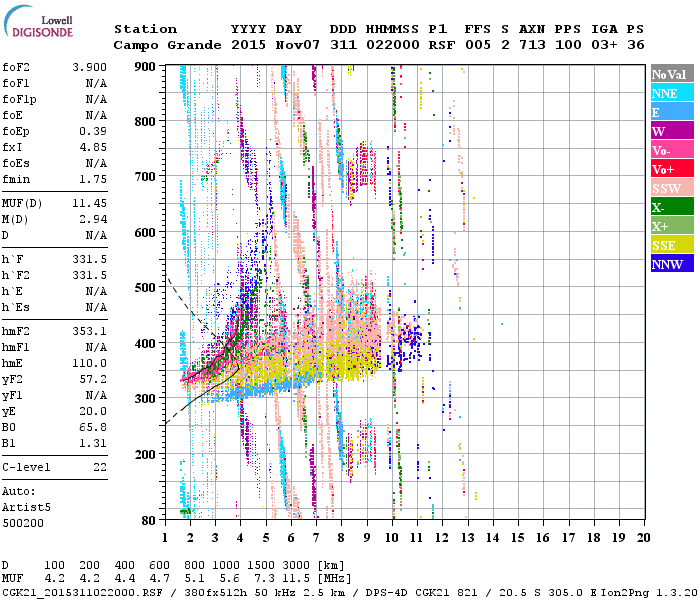
Task: Click the RSF value under P1
Action: [442, 45]
